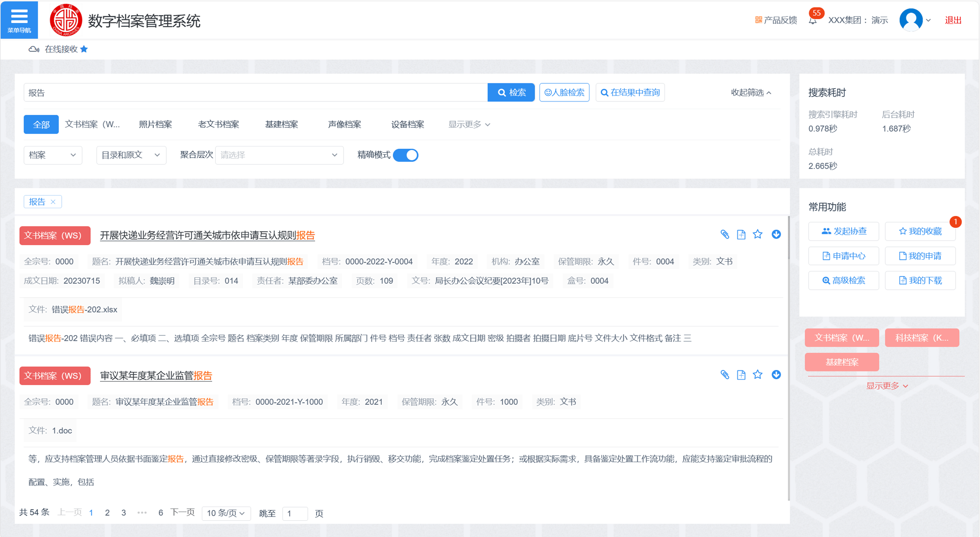Open document view icon of first result
The image size is (980, 537).
[741, 235]
